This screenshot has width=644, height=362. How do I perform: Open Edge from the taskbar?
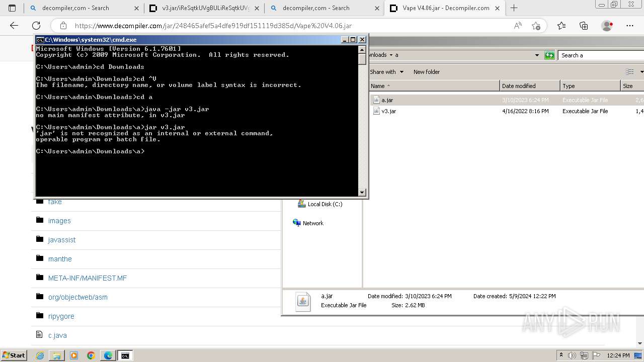[108, 355]
